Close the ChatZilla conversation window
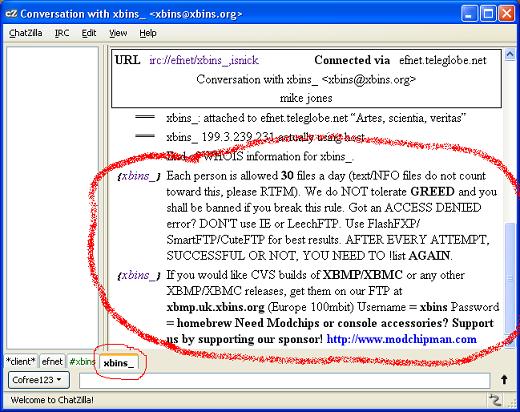 coord(507,14)
